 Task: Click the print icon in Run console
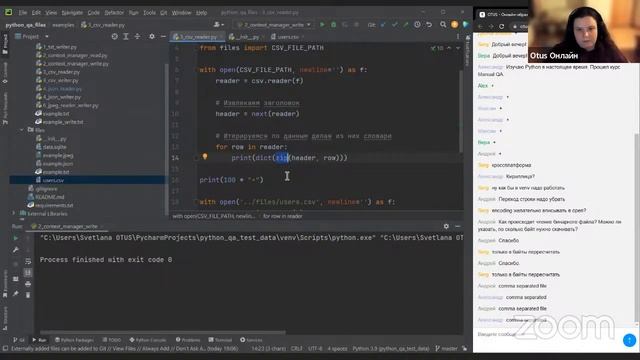[28, 284]
